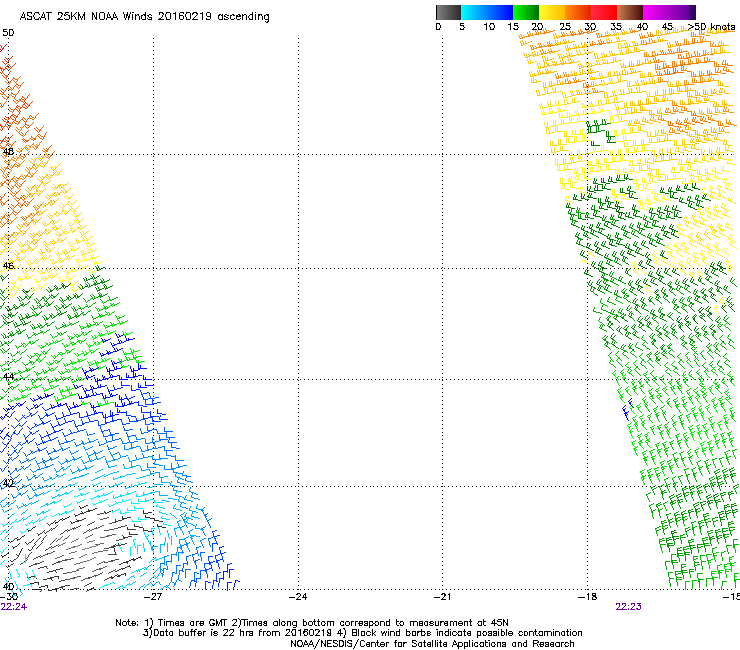Click the NOAA/NESDIS Center for Satellite Applications credit
This screenshot has width=740, height=650.
click(432, 644)
